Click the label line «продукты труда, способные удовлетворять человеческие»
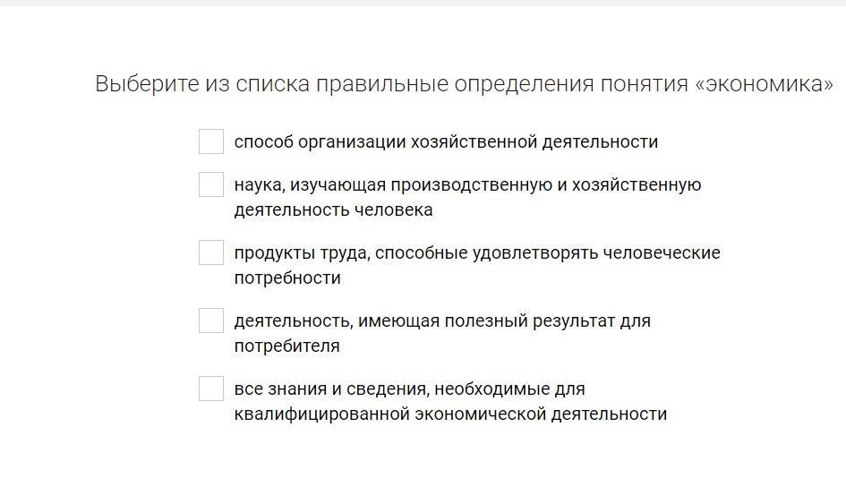The width and height of the screenshot is (846, 504). coord(477,252)
